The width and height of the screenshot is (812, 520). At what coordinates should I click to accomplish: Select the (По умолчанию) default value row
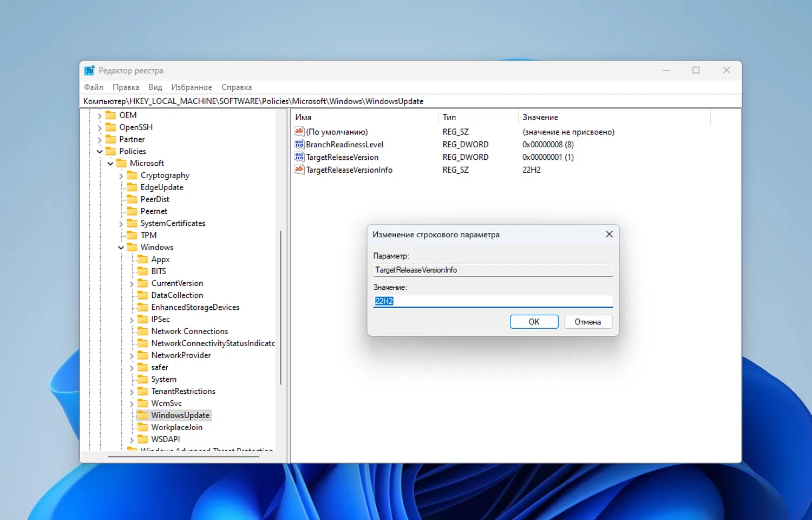(337, 132)
